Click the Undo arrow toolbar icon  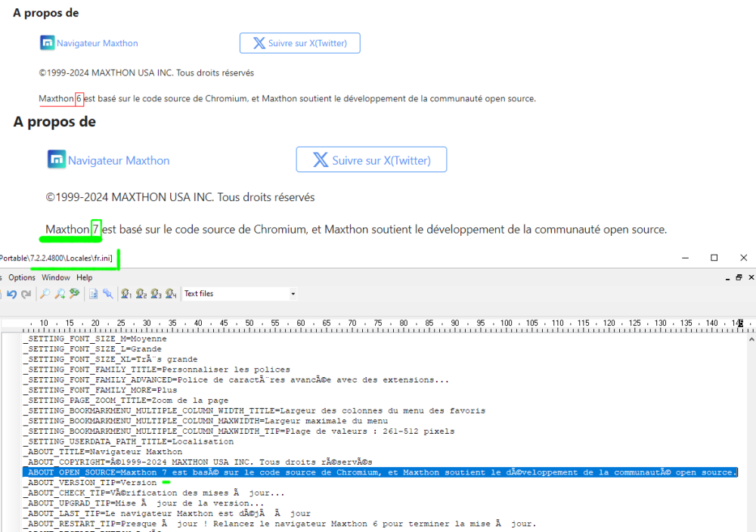point(12,294)
